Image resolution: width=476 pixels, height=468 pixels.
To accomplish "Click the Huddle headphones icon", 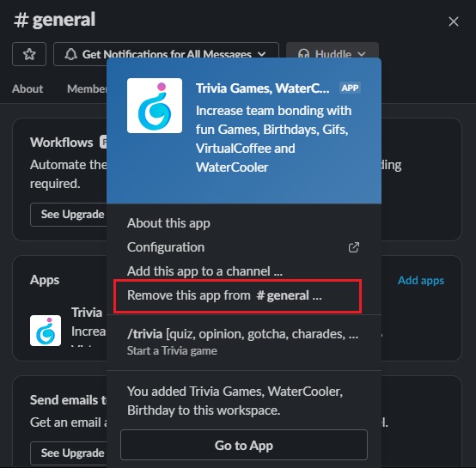I will (x=303, y=54).
